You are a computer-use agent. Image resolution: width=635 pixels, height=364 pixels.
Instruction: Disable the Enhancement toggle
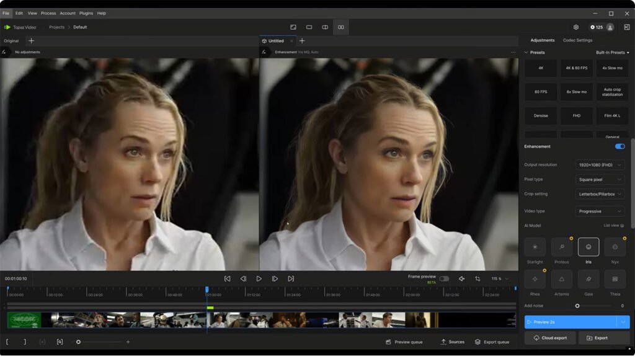[619, 146]
